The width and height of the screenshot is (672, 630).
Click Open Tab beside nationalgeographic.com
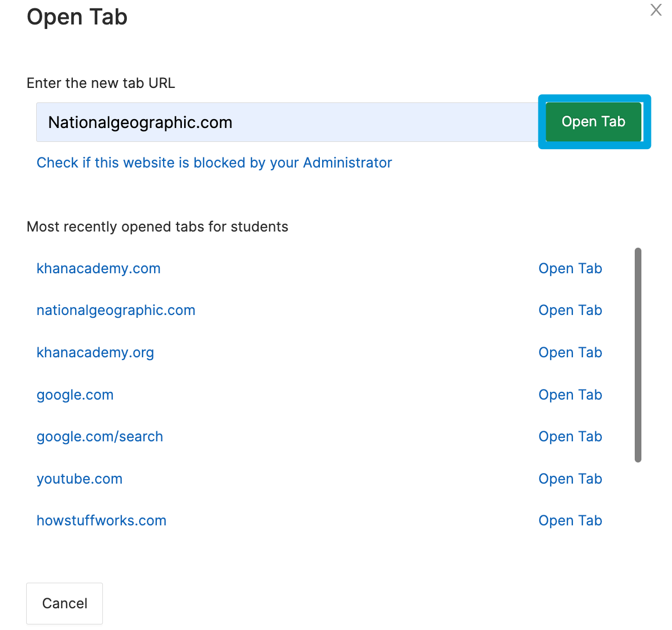pyautogui.click(x=570, y=310)
